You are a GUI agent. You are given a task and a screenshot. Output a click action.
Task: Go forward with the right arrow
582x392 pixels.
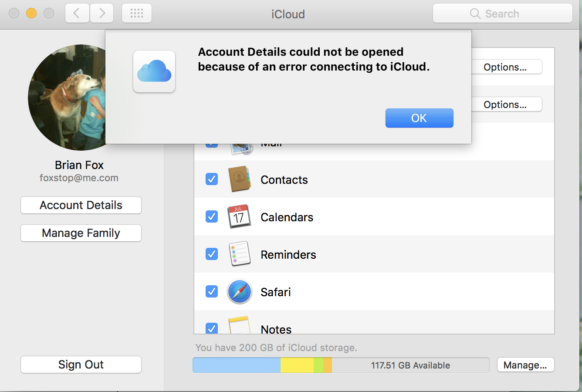coord(102,14)
